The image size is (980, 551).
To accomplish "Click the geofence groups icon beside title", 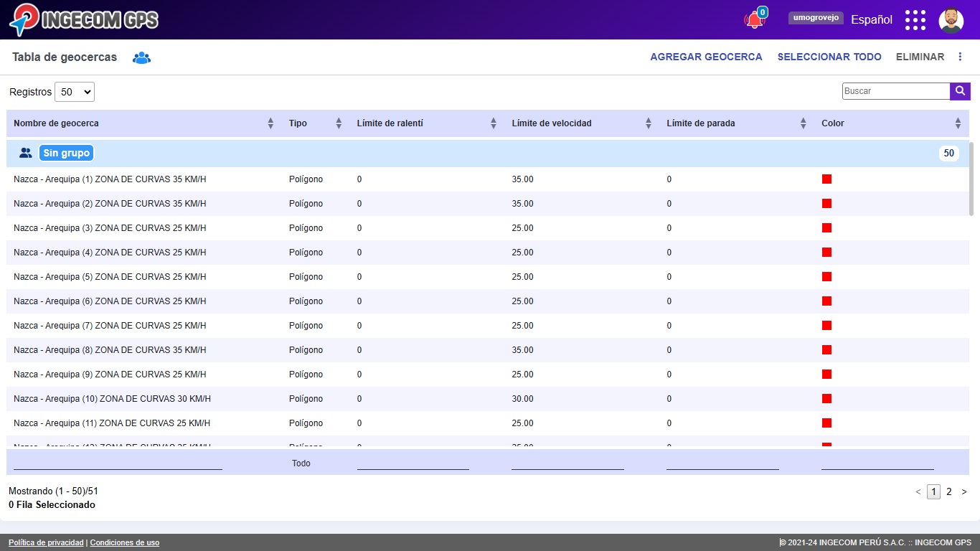I will click(x=141, y=57).
